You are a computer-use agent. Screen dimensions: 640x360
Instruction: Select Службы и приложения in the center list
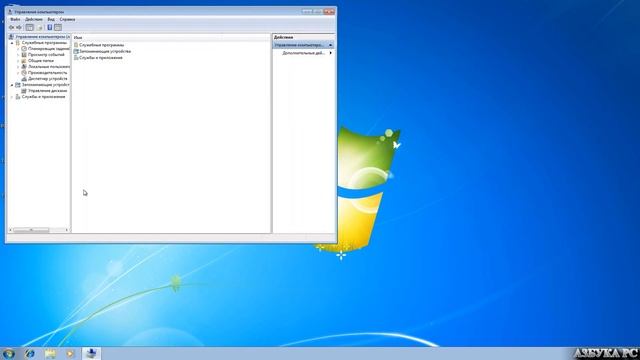click(100, 58)
